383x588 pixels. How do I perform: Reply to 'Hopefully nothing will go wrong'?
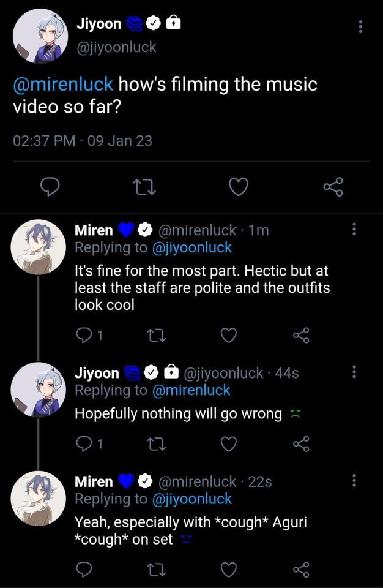coord(83,443)
